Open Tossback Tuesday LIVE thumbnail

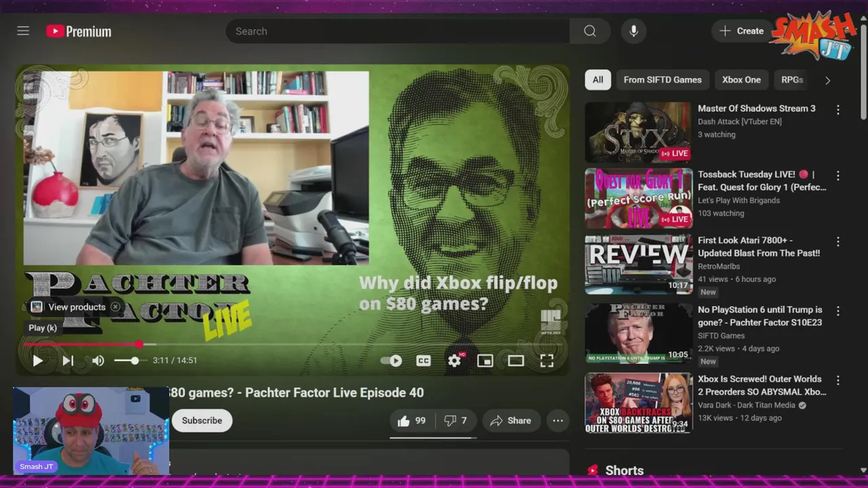[x=638, y=198]
